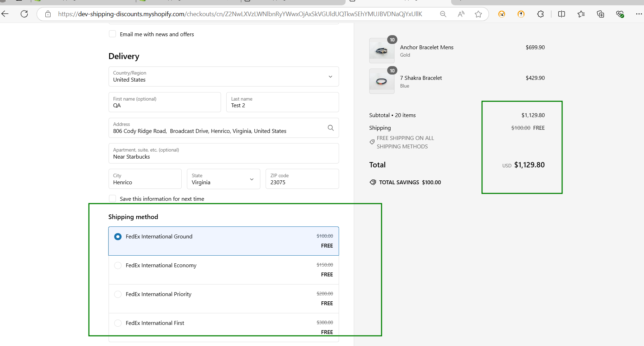
Task: Open the zoom magnifier in address bar
Action: [443, 14]
